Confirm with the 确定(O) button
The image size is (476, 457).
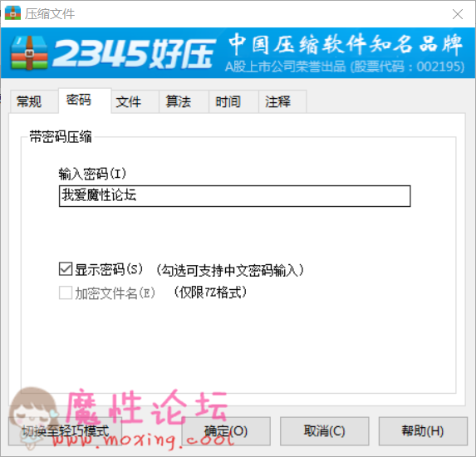226,431
